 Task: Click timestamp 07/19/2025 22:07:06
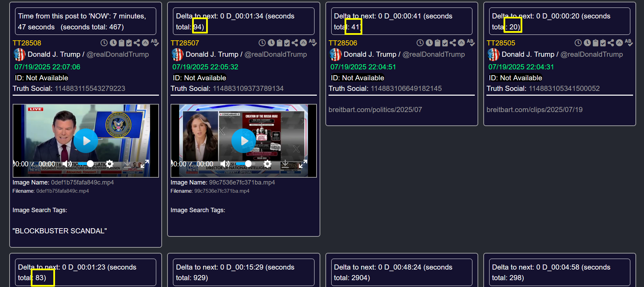(x=48, y=67)
